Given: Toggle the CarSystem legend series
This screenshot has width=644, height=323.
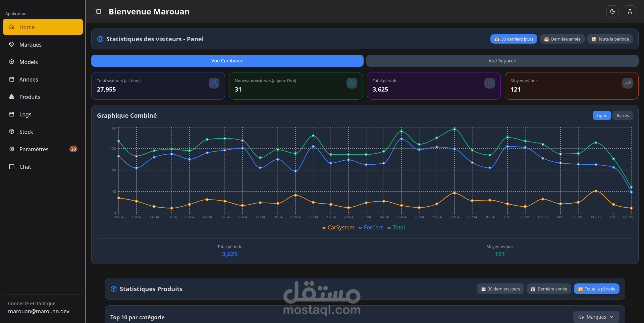Looking at the screenshot, I should [338, 227].
